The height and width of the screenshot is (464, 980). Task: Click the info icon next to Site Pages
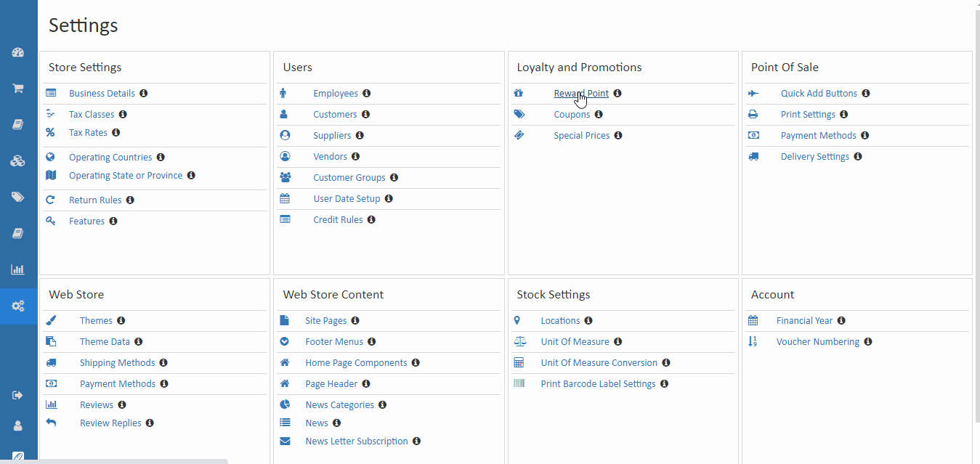[x=355, y=321]
